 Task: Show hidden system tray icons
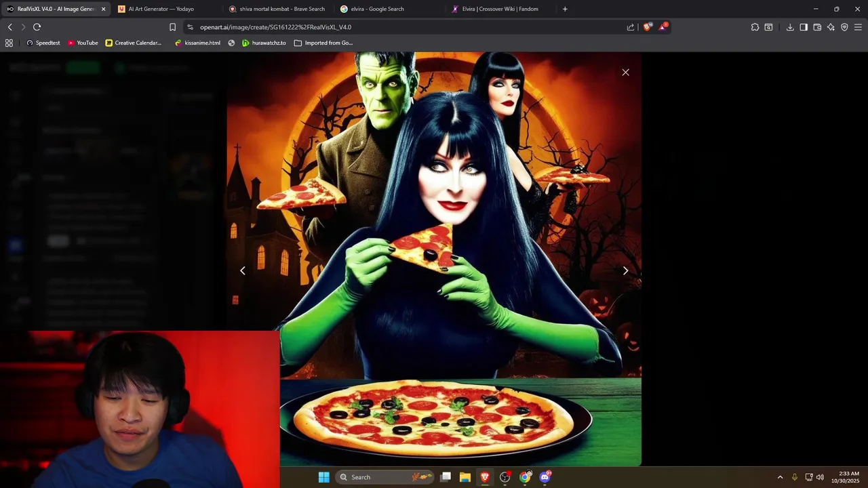[x=780, y=477]
